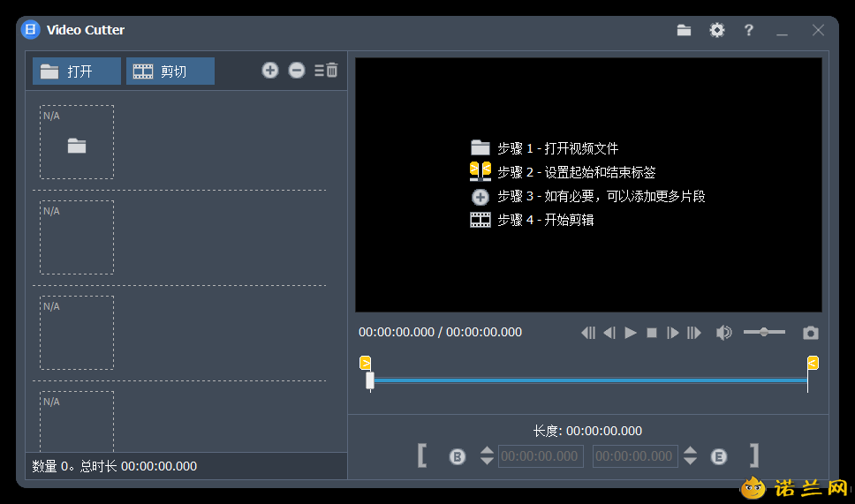Increase the end time with the up arrow
Image resolution: width=855 pixels, height=504 pixels.
(691, 450)
